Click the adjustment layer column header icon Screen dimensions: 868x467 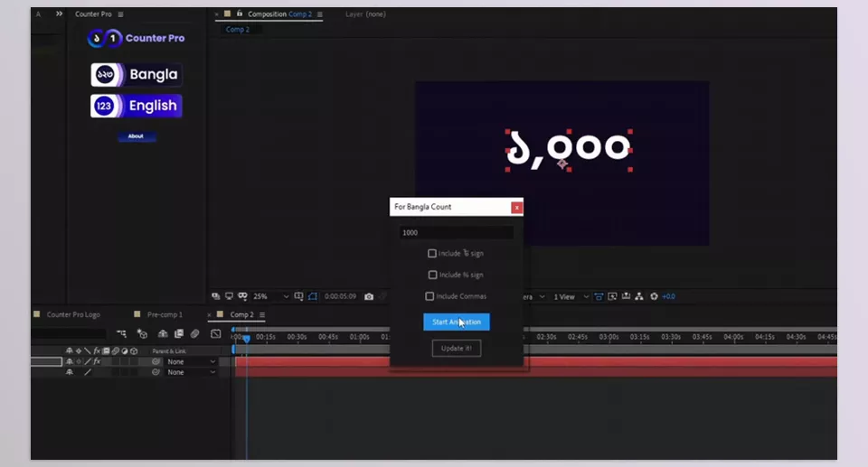[x=125, y=350]
